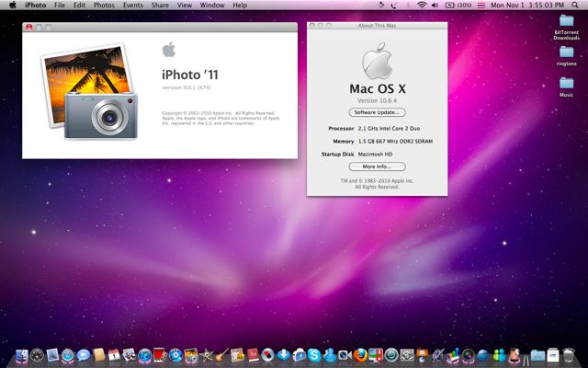Click flag input source menu icon
Image resolution: width=588 pixels, height=368 pixels.
pos(481,6)
